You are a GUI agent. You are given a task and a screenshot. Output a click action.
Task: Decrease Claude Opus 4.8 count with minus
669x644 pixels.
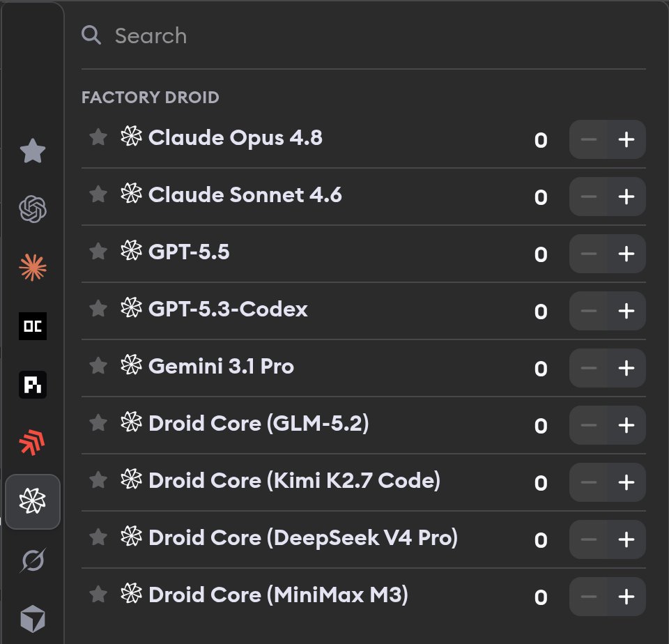click(x=588, y=139)
